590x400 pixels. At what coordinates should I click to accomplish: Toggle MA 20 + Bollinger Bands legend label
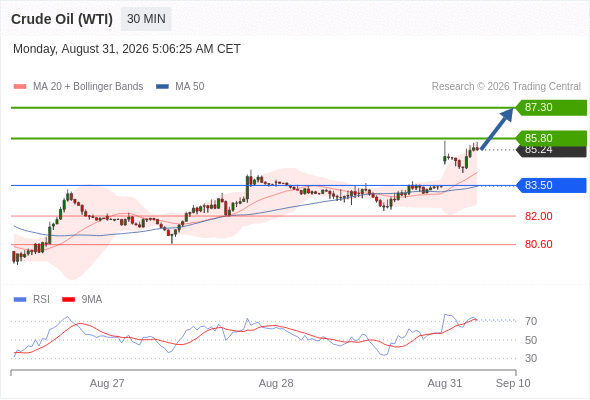(88, 87)
